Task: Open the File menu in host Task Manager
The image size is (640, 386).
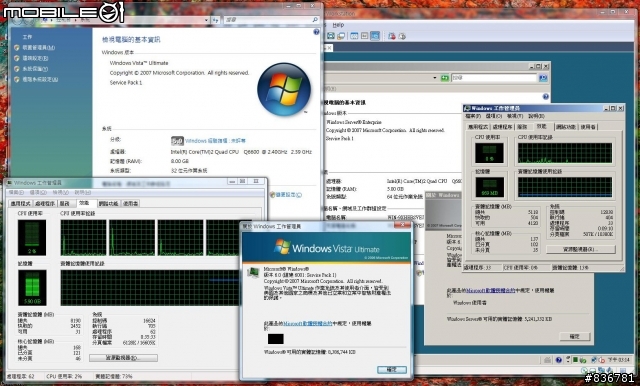Action: [16, 193]
